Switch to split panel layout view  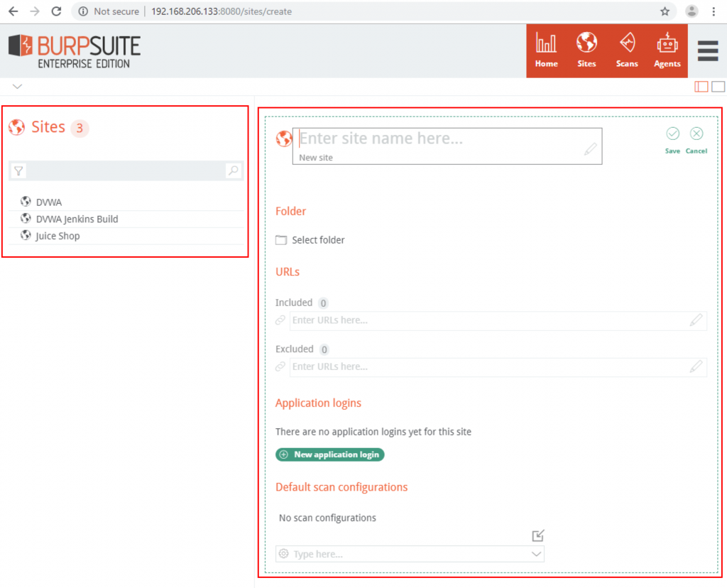click(x=701, y=87)
